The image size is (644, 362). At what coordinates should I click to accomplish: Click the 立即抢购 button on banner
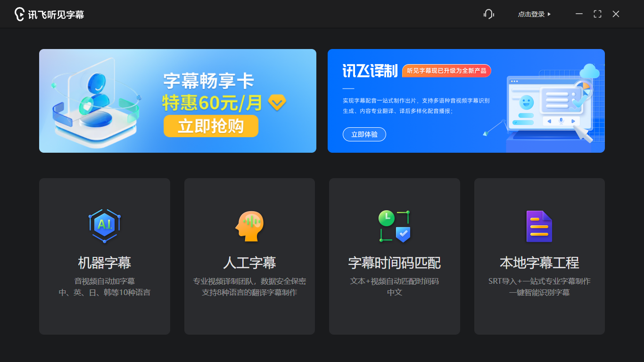[211, 126]
